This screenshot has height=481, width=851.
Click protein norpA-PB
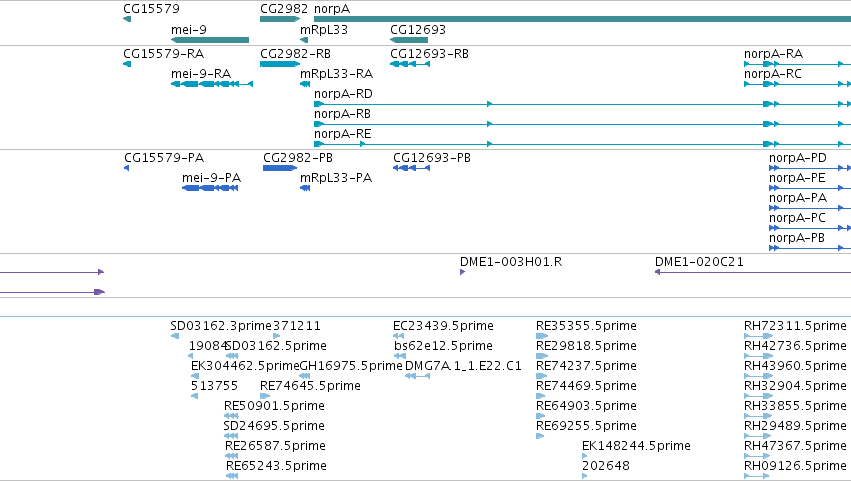(x=797, y=238)
